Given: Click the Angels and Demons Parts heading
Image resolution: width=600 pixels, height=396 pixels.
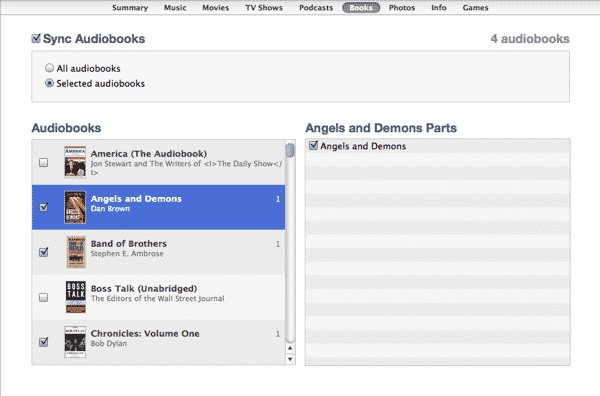Looking at the screenshot, I should tap(381, 128).
